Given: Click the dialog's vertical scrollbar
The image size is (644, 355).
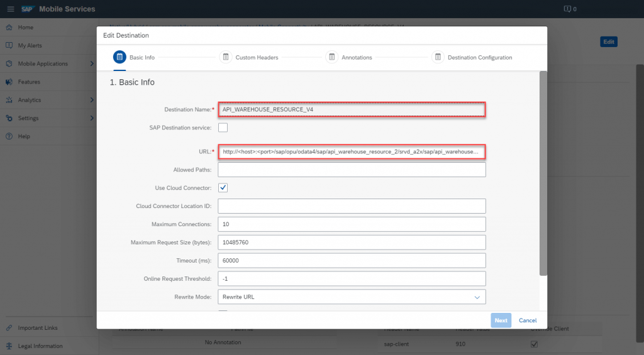Looking at the screenshot, I should tap(543, 173).
